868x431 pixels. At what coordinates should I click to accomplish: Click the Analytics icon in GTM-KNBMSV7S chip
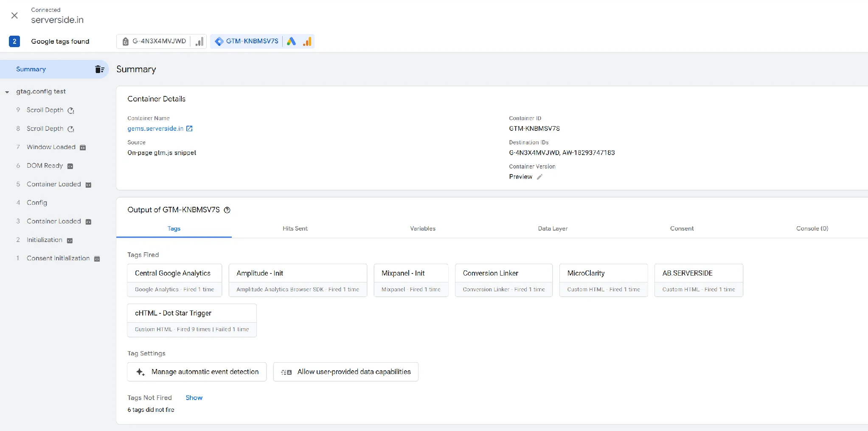307,41
